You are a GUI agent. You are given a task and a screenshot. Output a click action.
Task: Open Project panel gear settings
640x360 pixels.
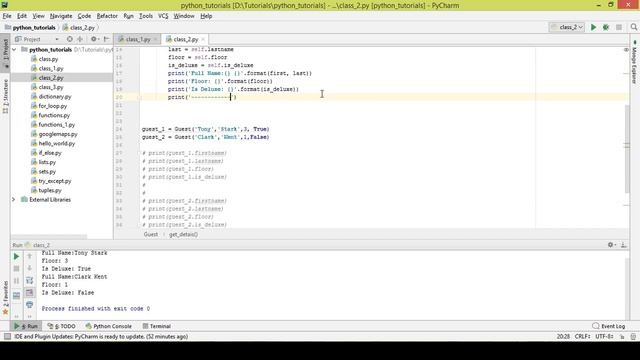pos(94,39)
